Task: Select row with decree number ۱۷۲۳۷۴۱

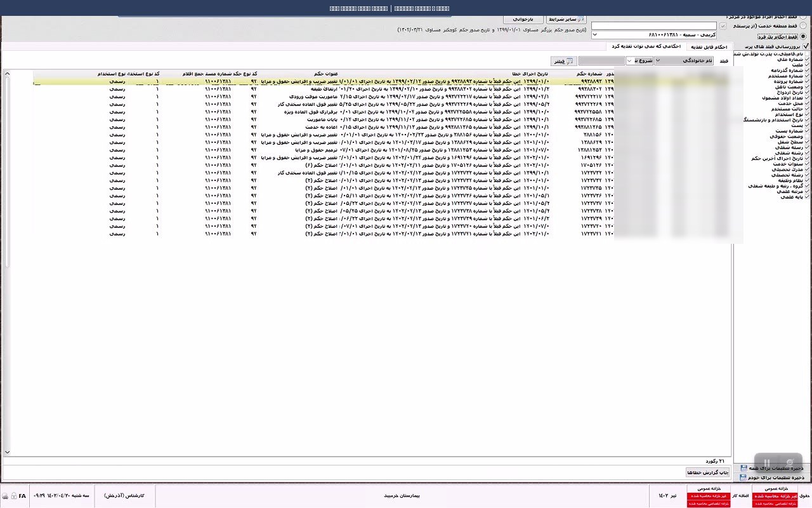Action: pyautogui.click(x=381, y=234)
